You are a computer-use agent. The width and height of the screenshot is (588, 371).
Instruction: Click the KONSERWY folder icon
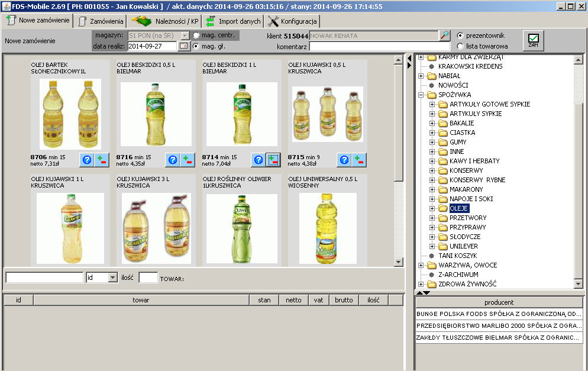point(443,170)
